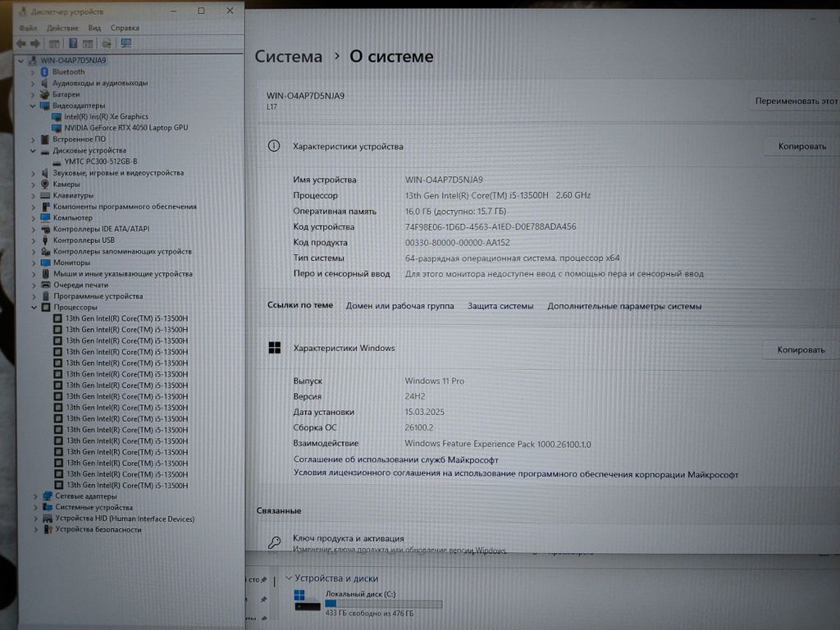Select the Bluetooth device category icon
This screenshot has height=630, width=840.
coord(46,72)
